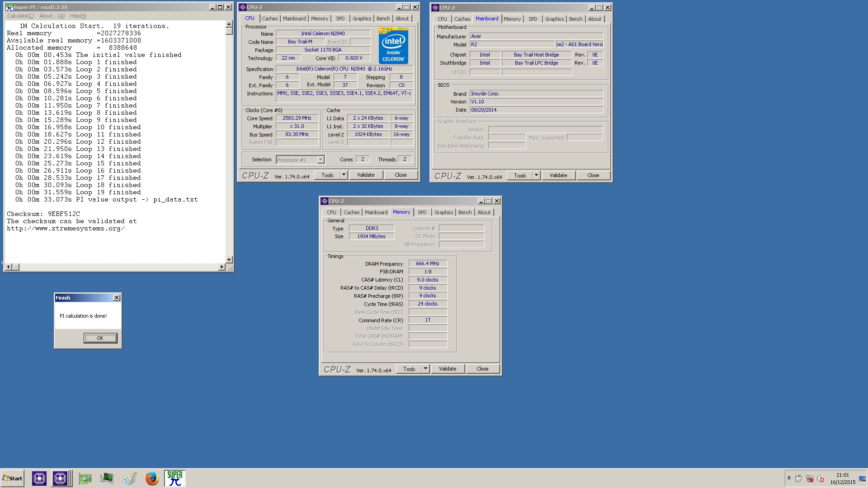Click DRAM Frequency value 666.4 MHz
Screen dimensions: 868x488
(x=428, y=263)
